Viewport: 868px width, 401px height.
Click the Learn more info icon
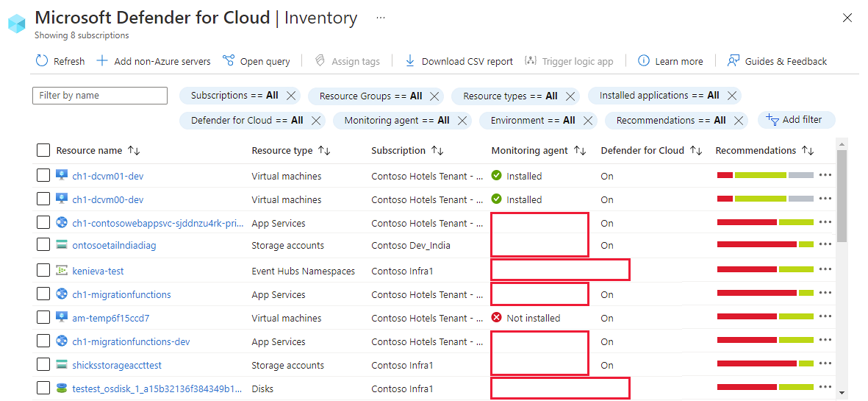point(643,61)
